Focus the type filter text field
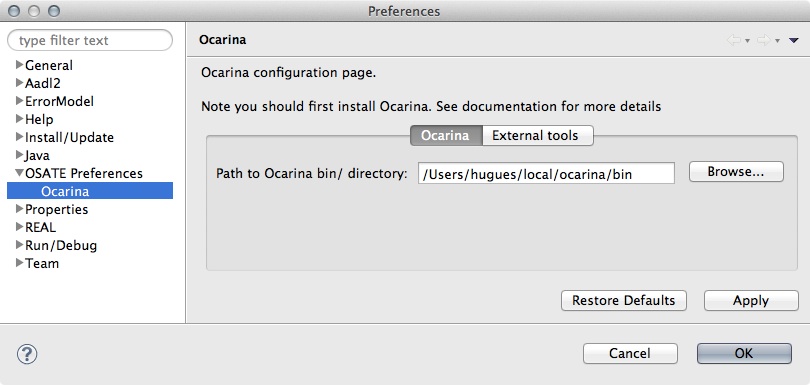The height and width of the screenshot is (385, 810). click(90, 40)
